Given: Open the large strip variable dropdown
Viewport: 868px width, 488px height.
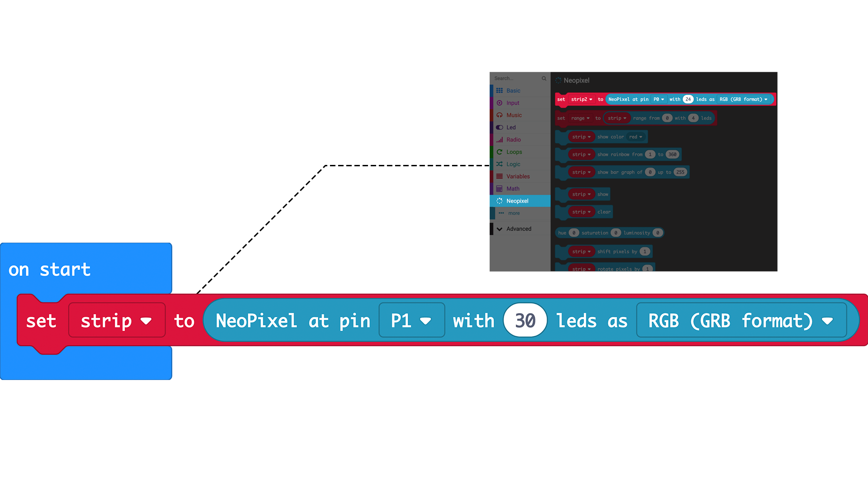Looking at the screenshot, I should tap(117, 320).
